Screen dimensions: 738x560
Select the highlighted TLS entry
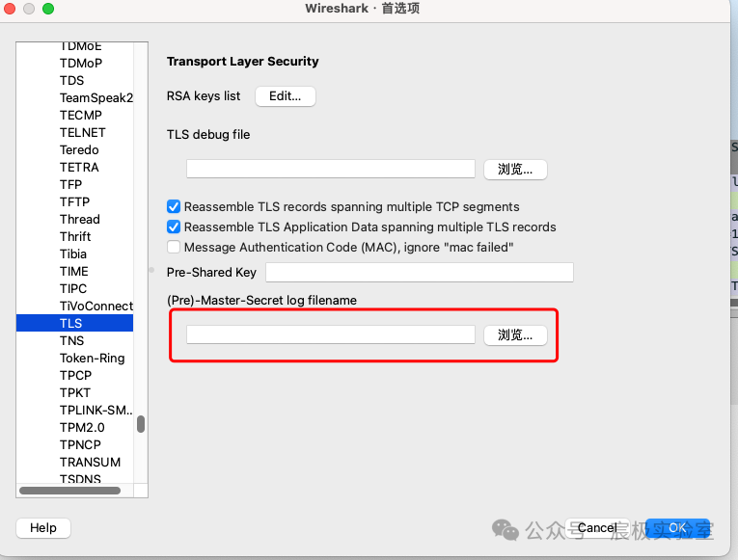click(x=75, y=324)
